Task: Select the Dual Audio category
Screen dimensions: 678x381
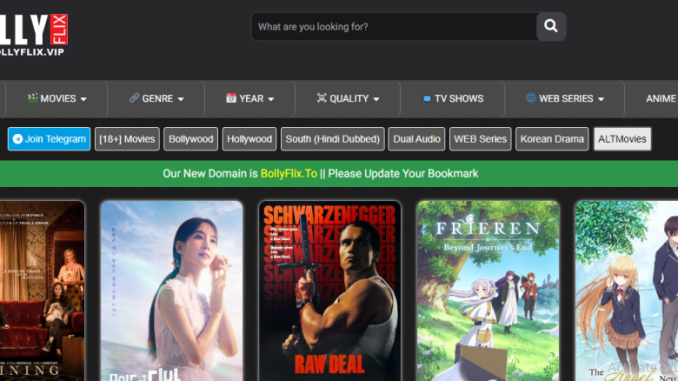Action: 416,139
